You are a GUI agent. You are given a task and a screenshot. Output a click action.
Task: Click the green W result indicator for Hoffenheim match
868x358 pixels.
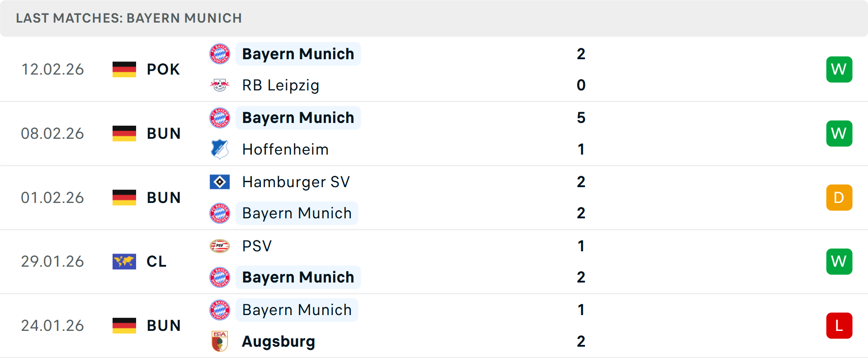click(839, 133)
